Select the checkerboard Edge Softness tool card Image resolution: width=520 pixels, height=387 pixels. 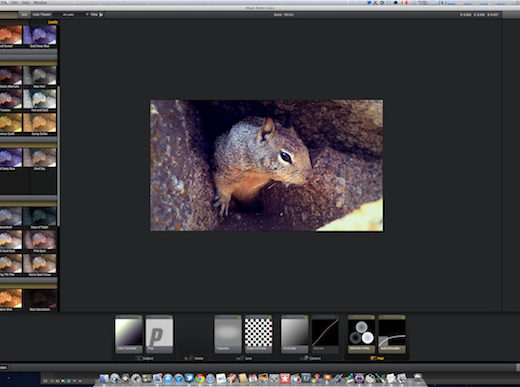coord(258,334)
